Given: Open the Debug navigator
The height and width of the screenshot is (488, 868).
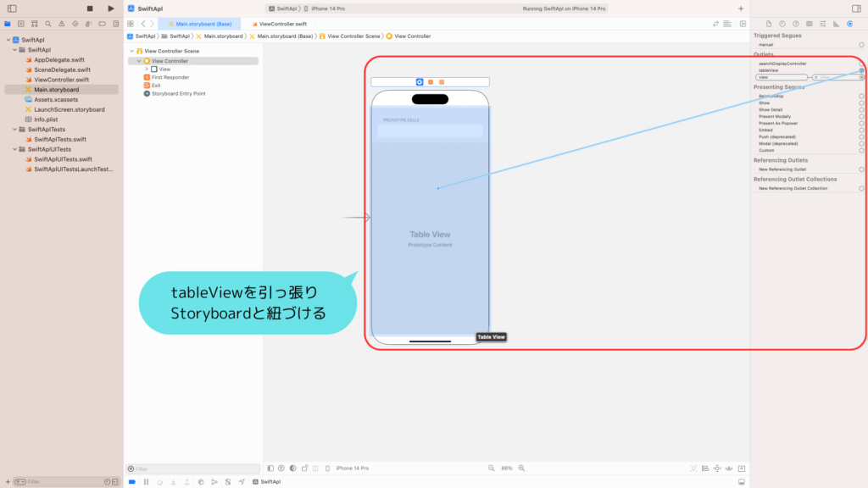Looking at the screenshot, I should pyautogui.click(x=88, y=24).
